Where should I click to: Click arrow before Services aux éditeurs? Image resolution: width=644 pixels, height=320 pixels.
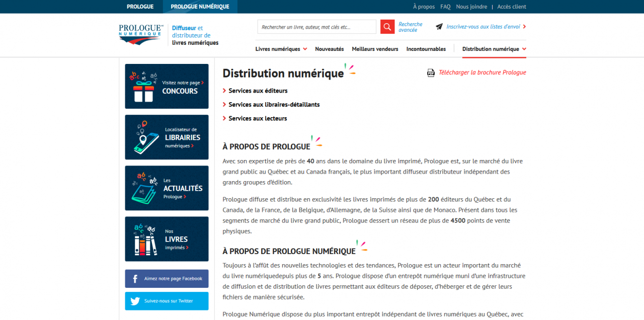[224, 91]
